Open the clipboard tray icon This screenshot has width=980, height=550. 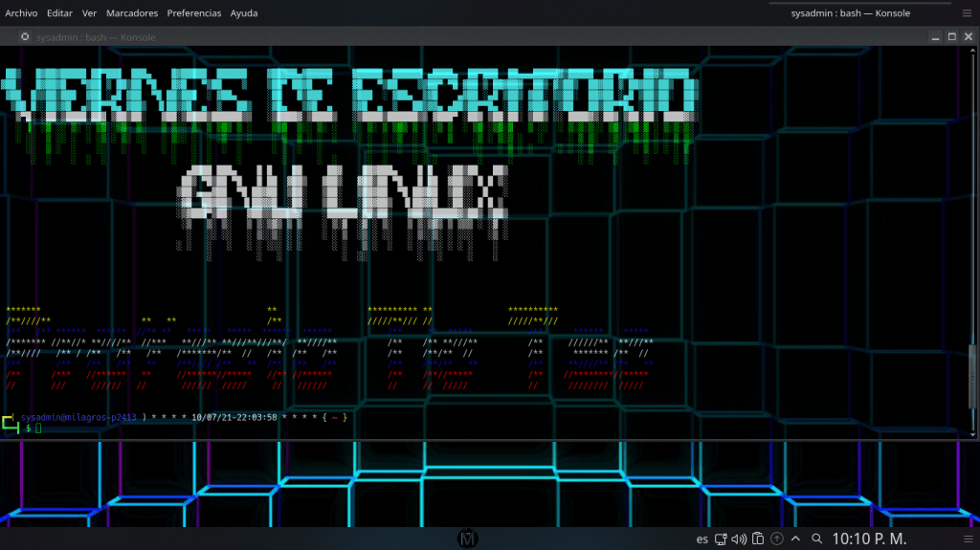[757, 539]
